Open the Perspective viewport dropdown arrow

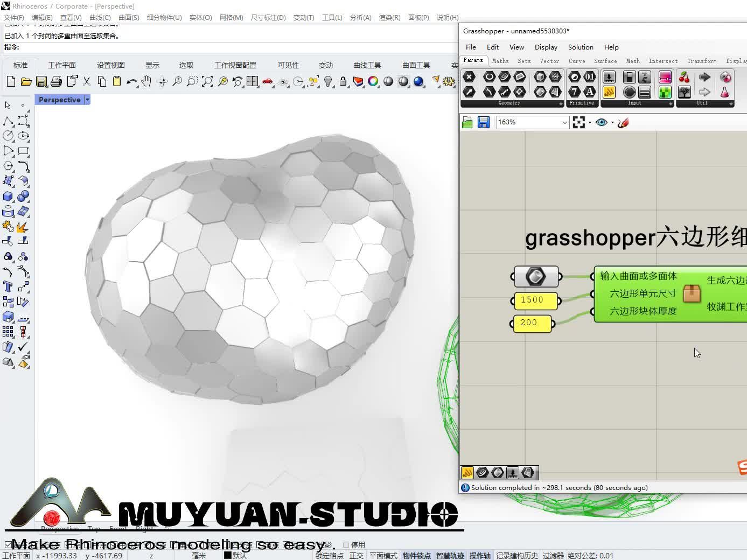click(87, 100)
